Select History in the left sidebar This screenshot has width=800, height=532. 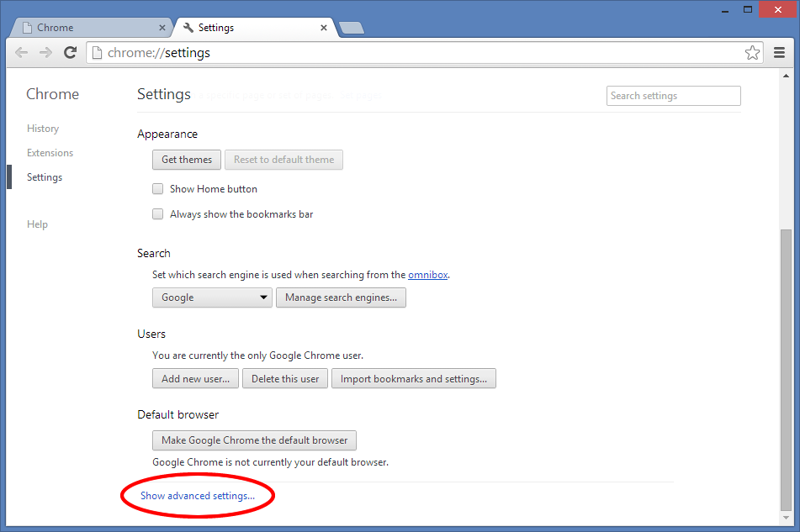(43, 128)
